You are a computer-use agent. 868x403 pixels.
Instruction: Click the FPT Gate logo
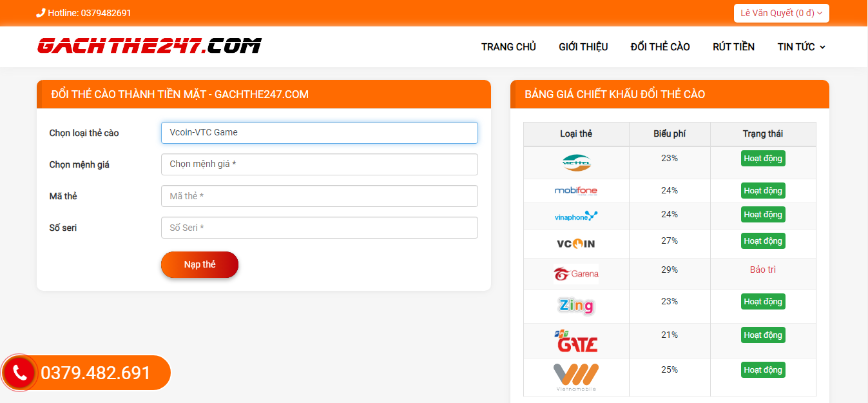[x=576, y=340]
